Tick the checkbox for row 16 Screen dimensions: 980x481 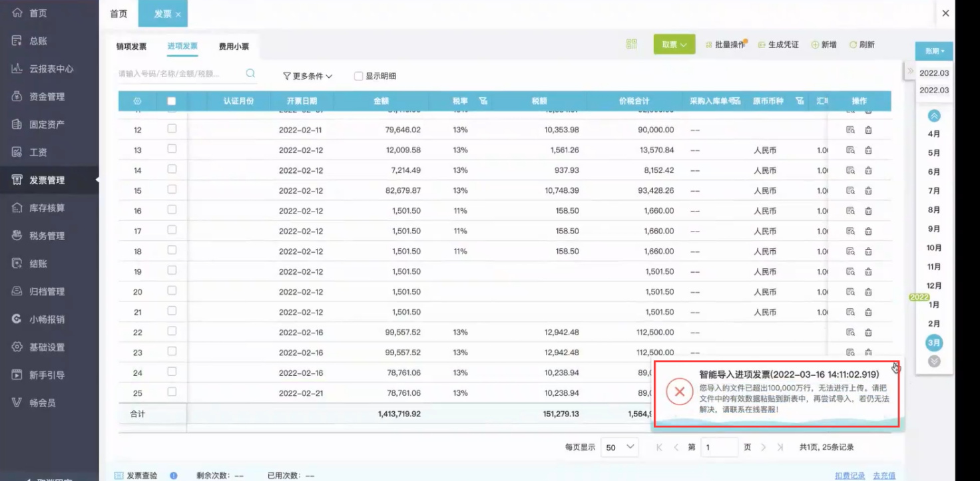point(172,210)
